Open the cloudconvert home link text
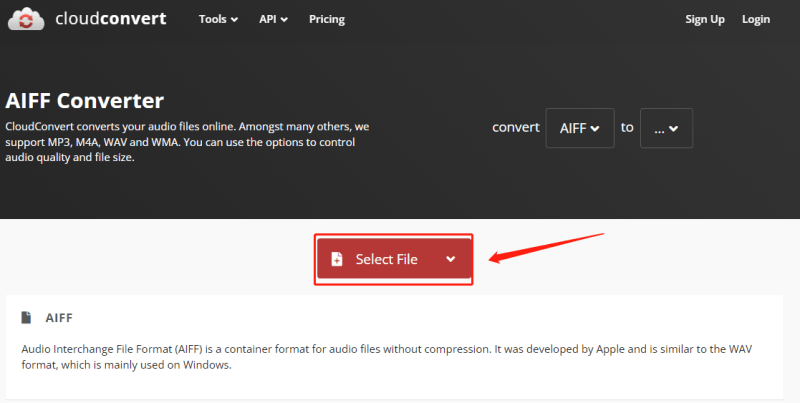Viewport: 800px width, 403px height. pos(111,19)
